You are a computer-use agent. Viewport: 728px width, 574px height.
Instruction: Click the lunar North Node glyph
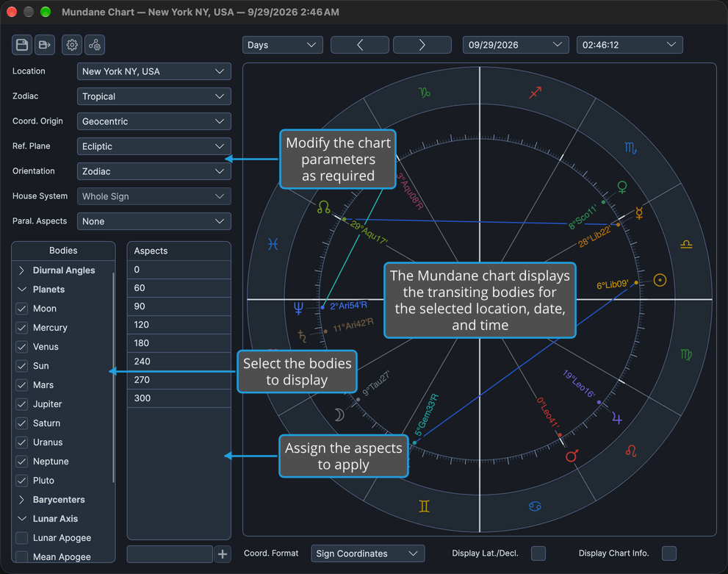pyautogui.click(x=324, y=207)
